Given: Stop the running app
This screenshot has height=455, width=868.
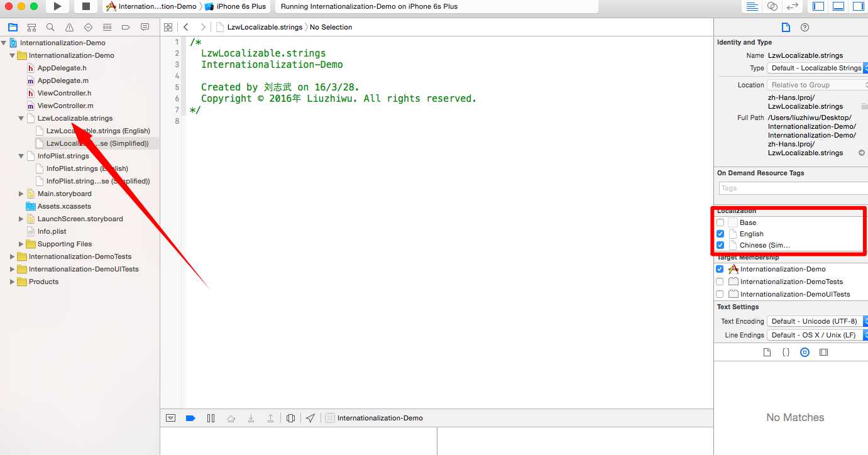Looking at the screenshot, I should [x=86, y=6].
